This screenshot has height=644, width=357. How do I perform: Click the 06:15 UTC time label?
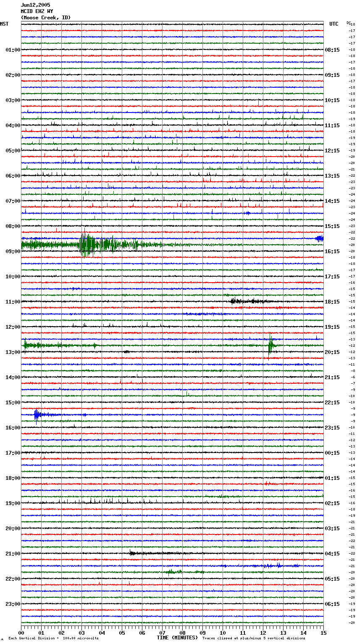332,604
